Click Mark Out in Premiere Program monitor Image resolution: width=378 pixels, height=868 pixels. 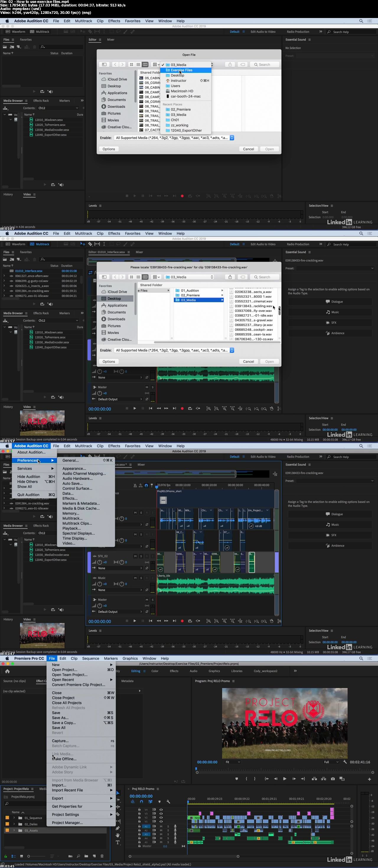255,779
